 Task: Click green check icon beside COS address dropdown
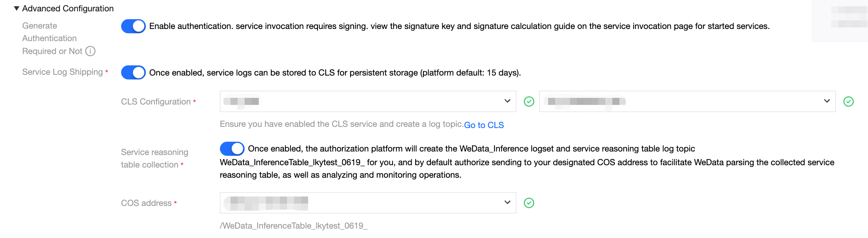click(529, 203)
